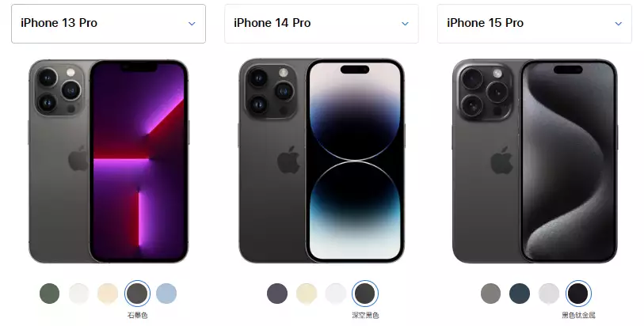Expand chevron arrow beside iPhone 15 Pro

(618, 24)
